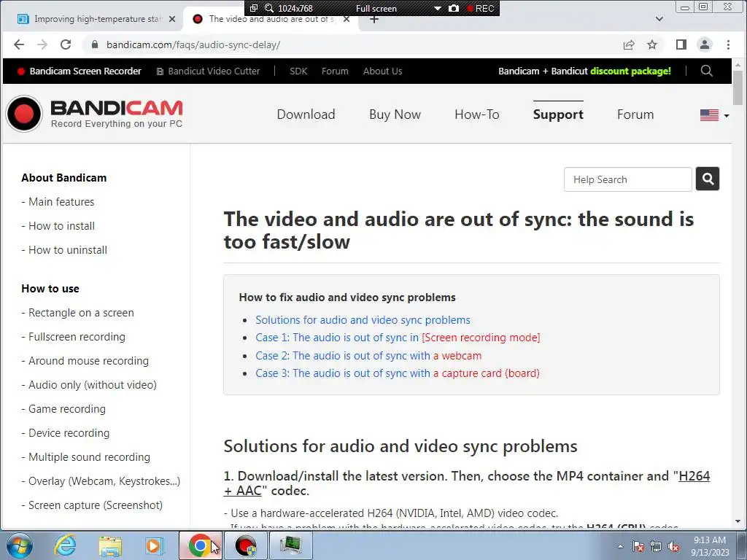The image size is (747, 560).
Task: Click the 1024x768 magnifier icon
Action: [x=269, y=8]
